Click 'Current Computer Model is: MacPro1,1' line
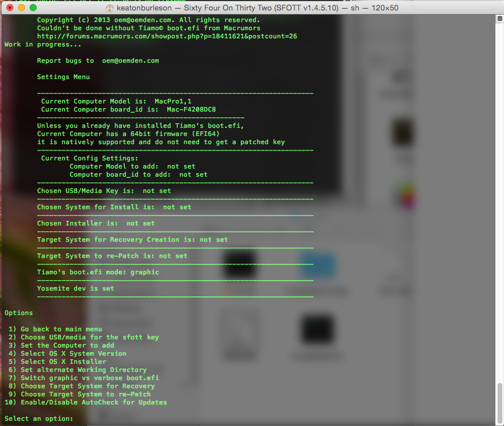The height and width of the screenshot is (426, 504). pyautogui.click(x=116, y=101)
